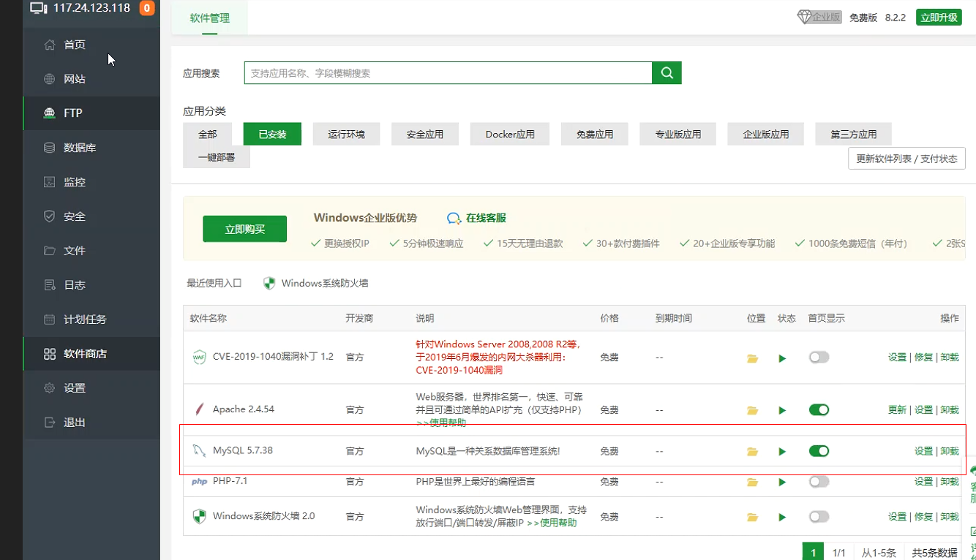This screenshot has height=560, width=976.
Task: Select the 全部 category filter
Action: pyautogui.click(x=207, y=135)
